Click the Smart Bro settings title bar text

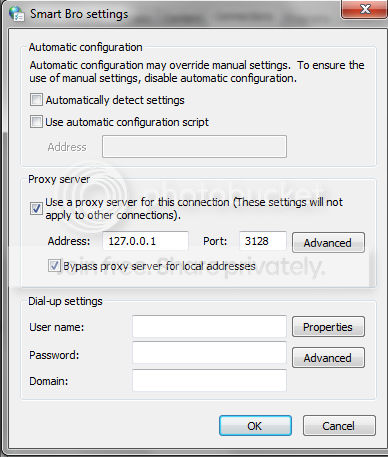point(79,14)
